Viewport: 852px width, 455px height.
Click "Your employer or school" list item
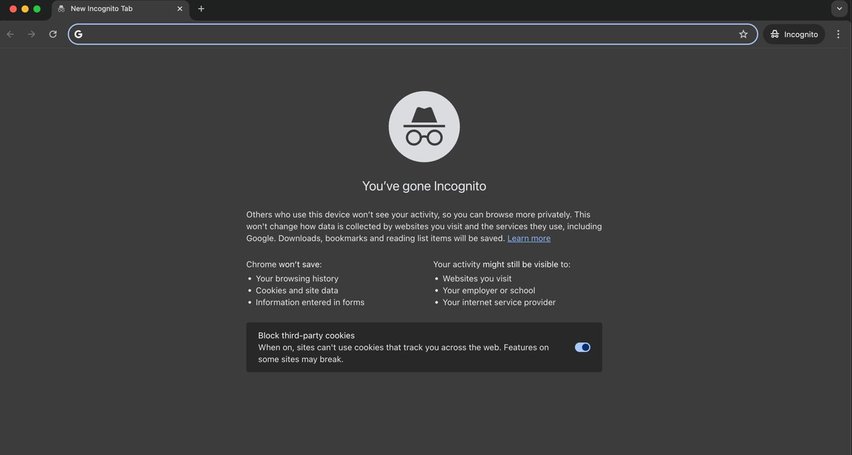tap(488, 290)
